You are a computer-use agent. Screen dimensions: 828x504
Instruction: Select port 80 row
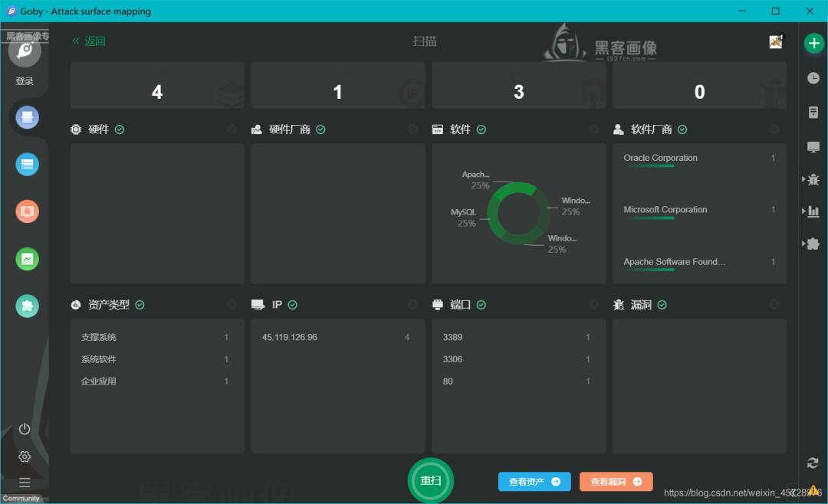coord(518,381)
